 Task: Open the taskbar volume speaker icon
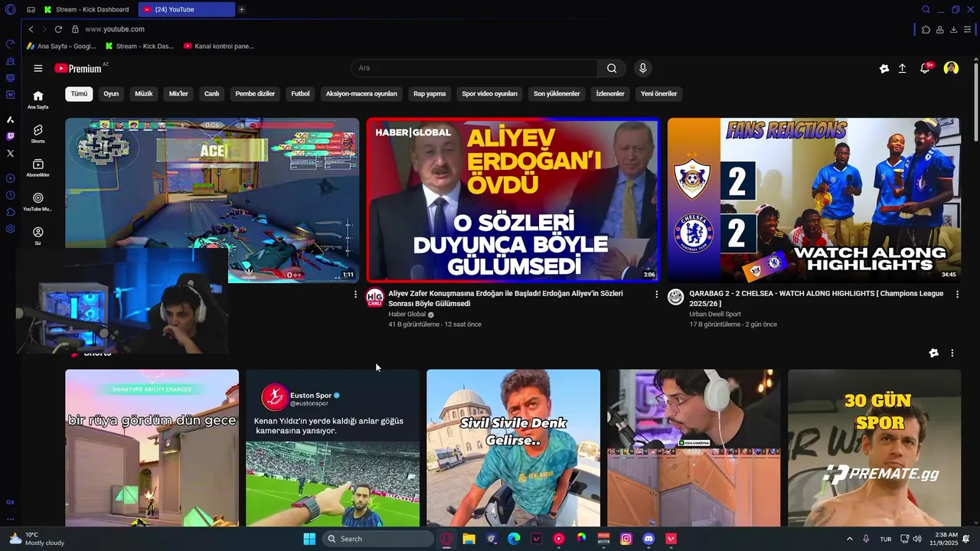pyautogui.click(x=917, y=539)
